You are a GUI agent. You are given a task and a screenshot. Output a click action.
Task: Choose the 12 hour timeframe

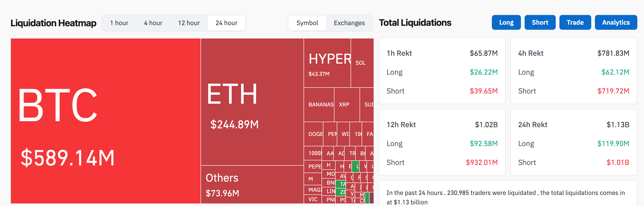189,23
